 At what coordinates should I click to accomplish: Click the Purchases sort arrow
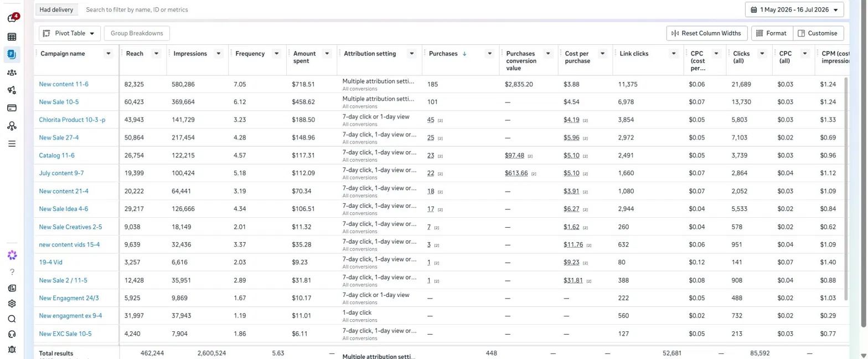pos(464,54)
